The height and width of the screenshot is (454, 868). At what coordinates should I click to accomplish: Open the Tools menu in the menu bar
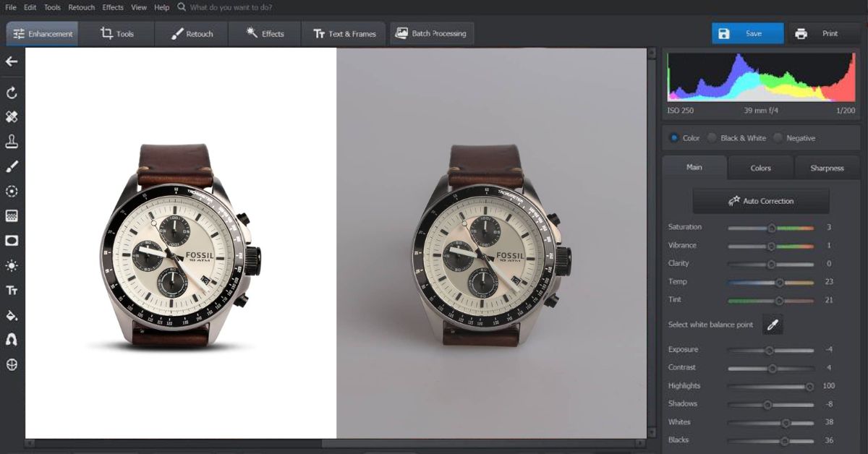[x=52, y=7]
